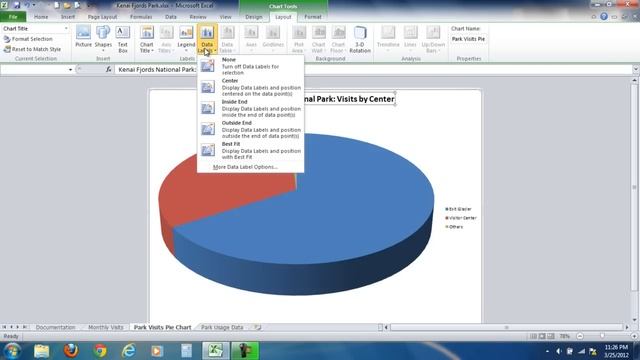
Task: Click the Save icon in quick access toolbar
Action: (17, 5)
